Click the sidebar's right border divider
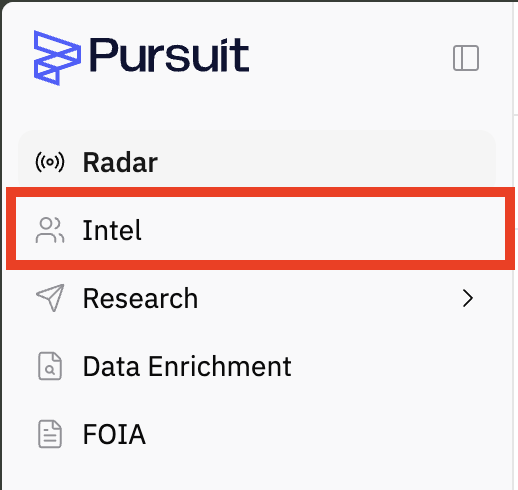Screen dimensions: 518x490 pos(514,245)
